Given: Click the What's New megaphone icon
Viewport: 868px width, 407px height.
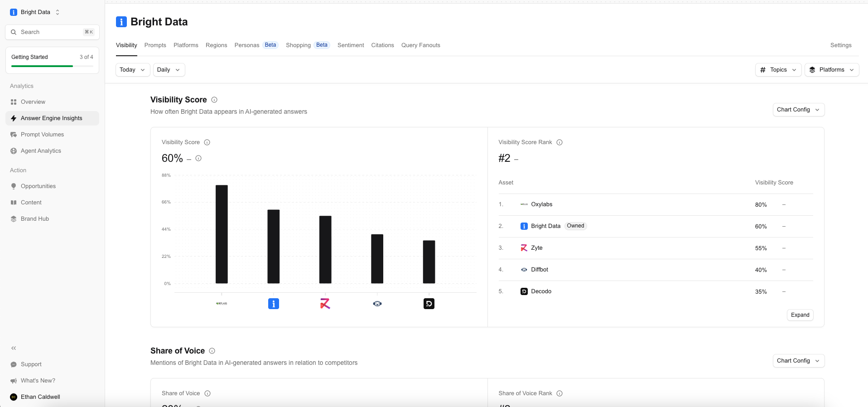Looking at the screenshot, I should pyautogui.click(x=14, y=381).
